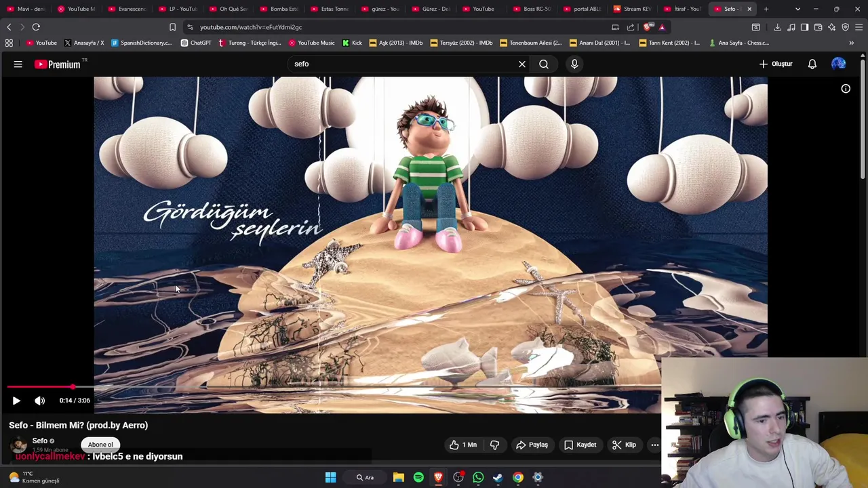The height and width of the screenshot is (488, 868).
Task: Open the ChatGPT bookmark
Action: point(196,43)
